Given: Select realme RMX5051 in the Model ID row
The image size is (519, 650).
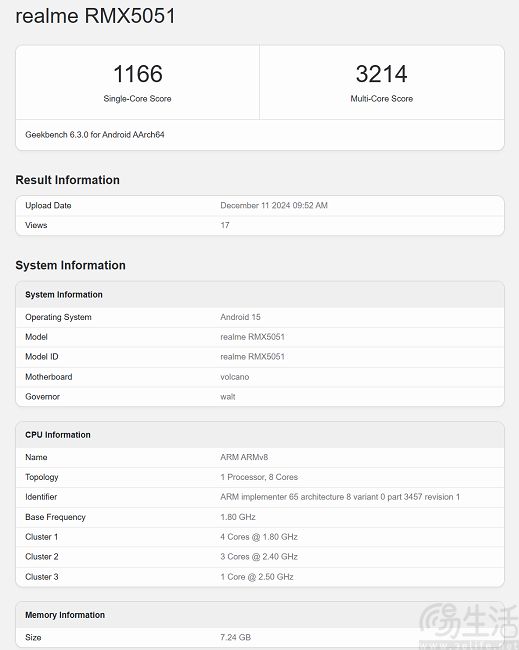Looking at the screenshot, I should point(252,357).
